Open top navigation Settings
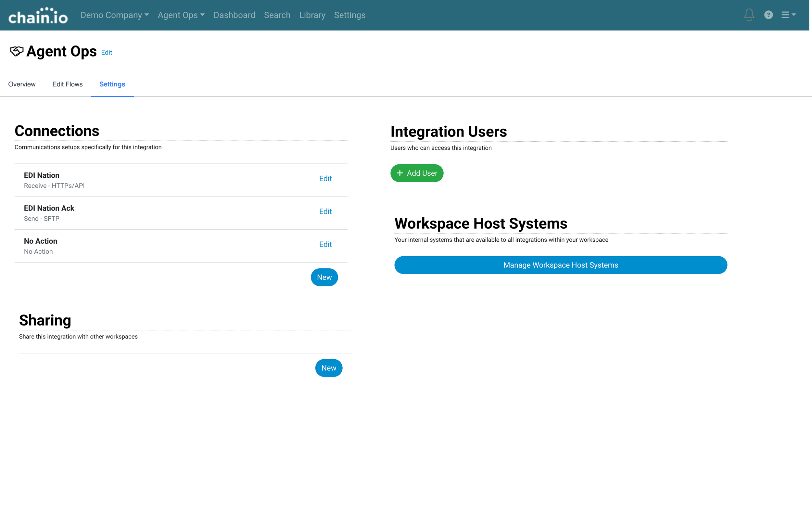Image resolution: width=812 pixels, height=525 pixels. pyautogui.click(x=349, y=15)
